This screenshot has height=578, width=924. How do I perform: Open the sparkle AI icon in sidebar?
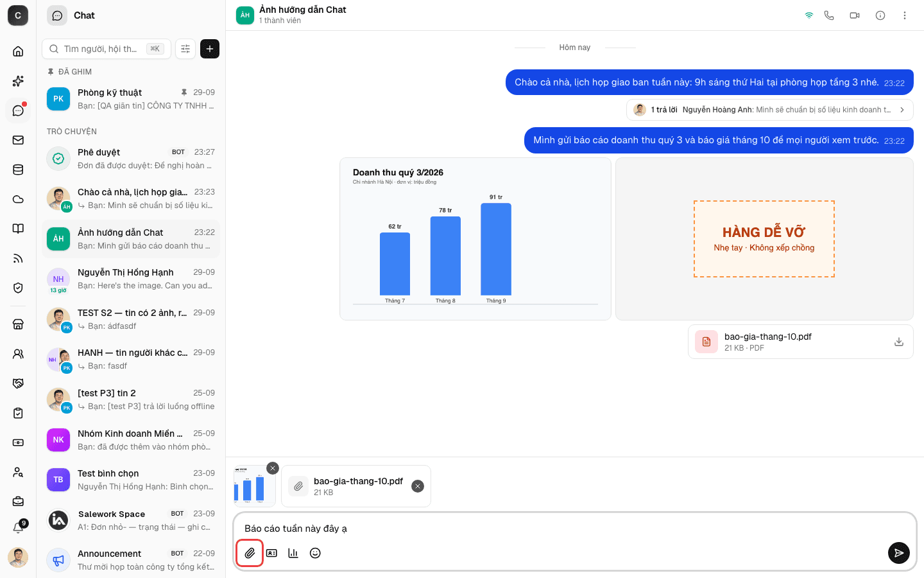click(x=18, y=81)
